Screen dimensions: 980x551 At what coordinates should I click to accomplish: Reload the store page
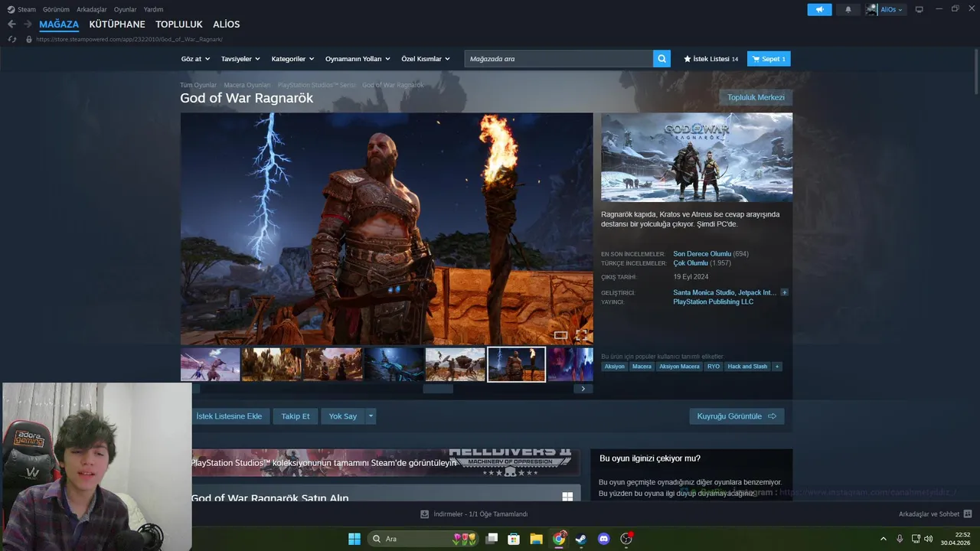(11, 39)
